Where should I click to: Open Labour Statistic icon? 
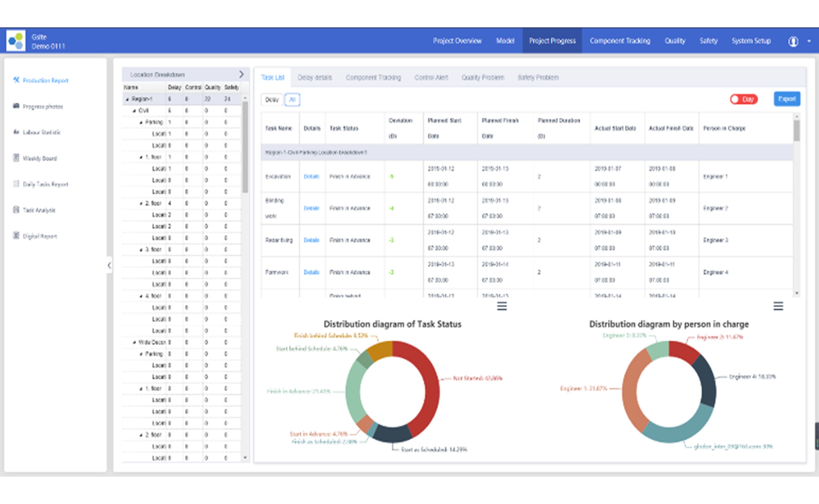point(16,132)
